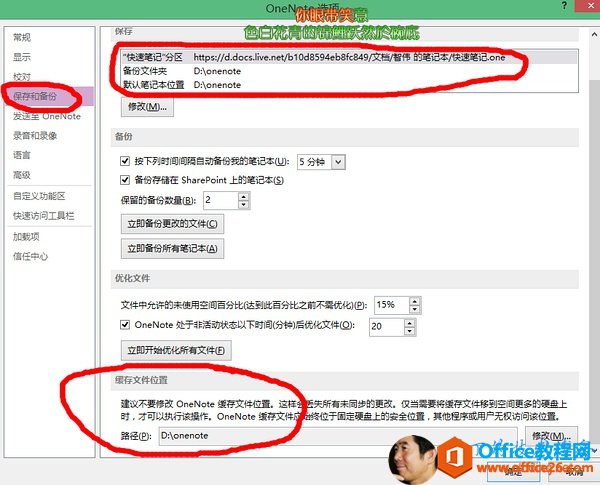Select the "快速笔记"分区 path row
This screenshot has height=485, width=600.
(349, 57)
